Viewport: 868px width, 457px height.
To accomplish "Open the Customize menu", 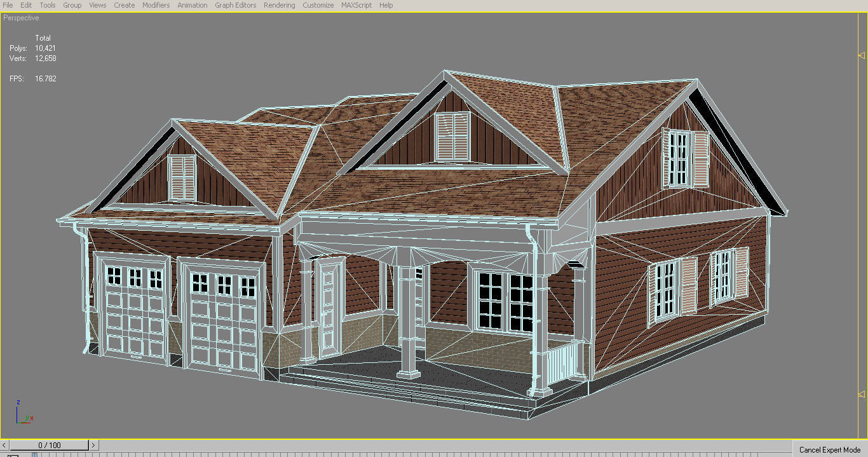I will 318,5.
